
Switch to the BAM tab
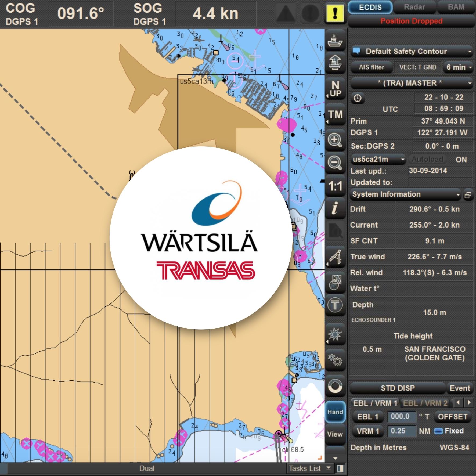tap(456, 7)
